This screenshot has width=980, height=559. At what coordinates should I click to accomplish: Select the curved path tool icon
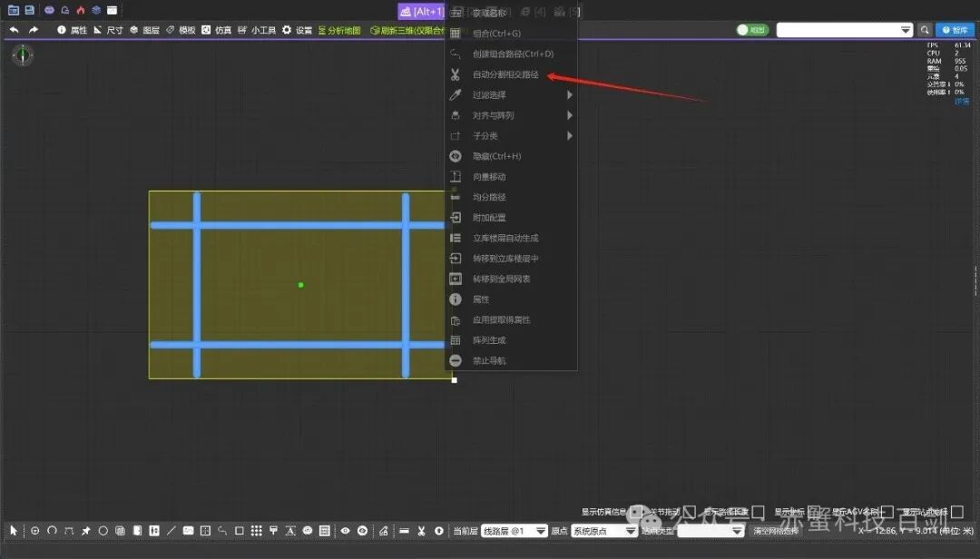222,531
